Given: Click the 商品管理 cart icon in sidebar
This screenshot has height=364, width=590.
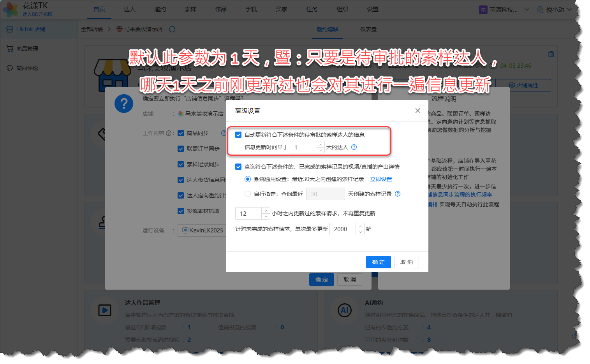Looking at the screenshot, I should pos(10,49).
